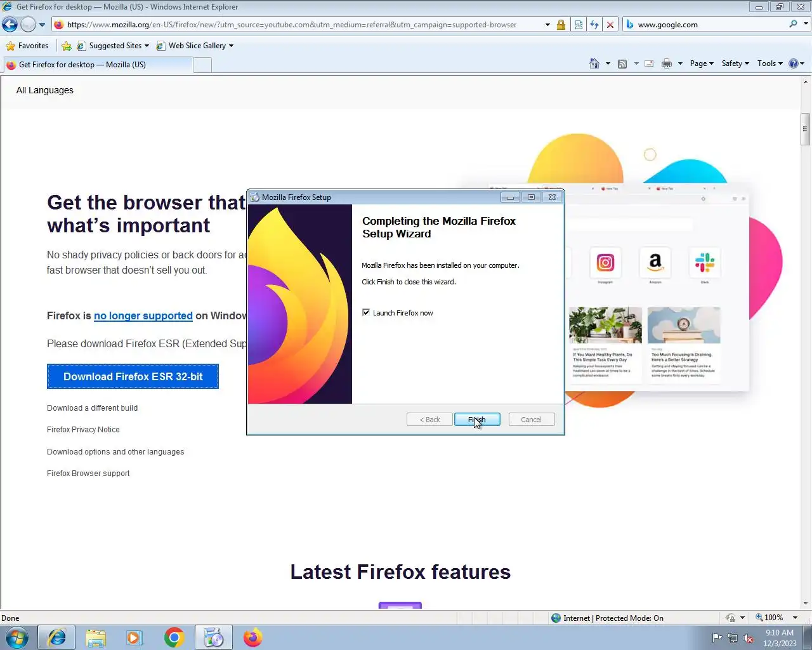Open the Safety menu
Image resolution: width=812 pixels, height=650 pixels.
[735, 63]
